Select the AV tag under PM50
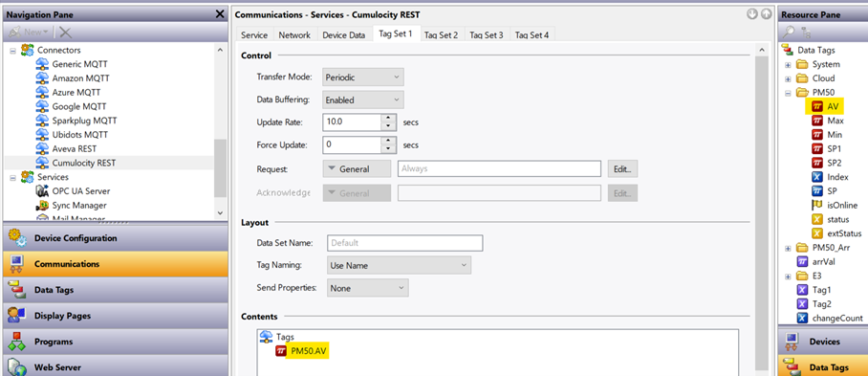Screen dimensions: 868x376 coord(833,106)
